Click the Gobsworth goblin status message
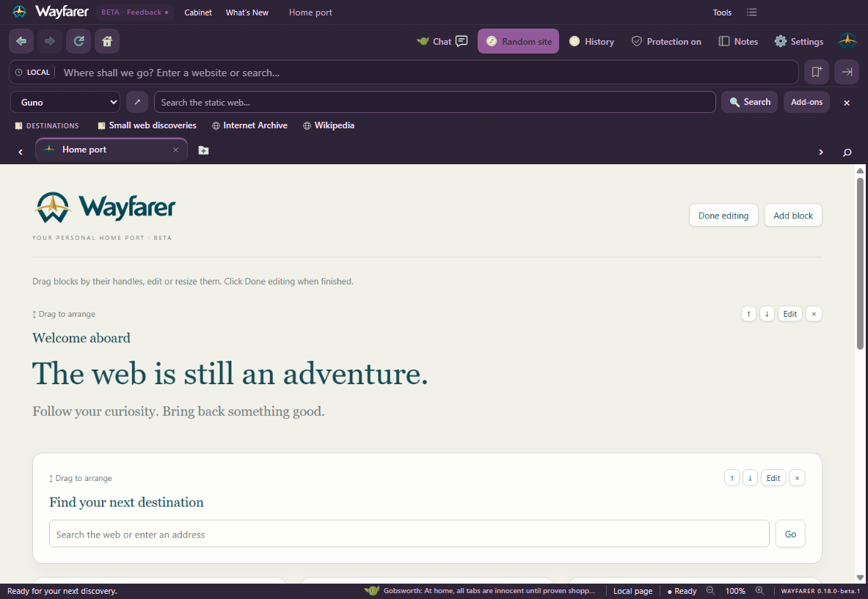 click(480, 591)
